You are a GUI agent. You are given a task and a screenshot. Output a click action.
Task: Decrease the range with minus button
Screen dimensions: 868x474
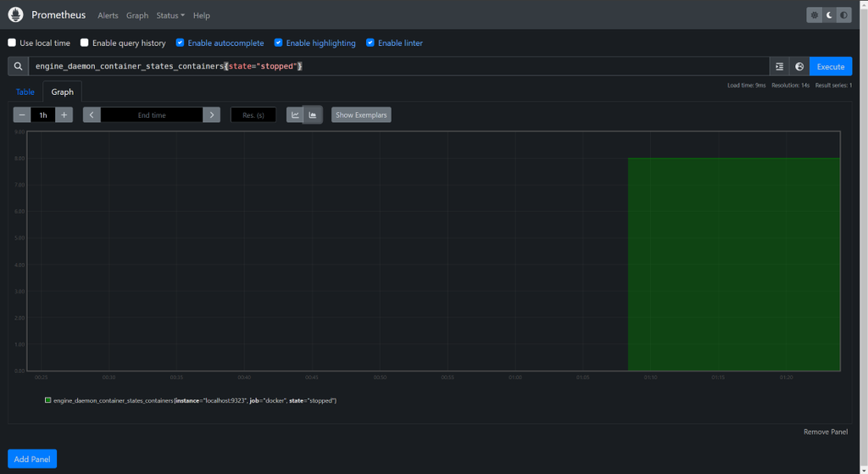[22, 115]
